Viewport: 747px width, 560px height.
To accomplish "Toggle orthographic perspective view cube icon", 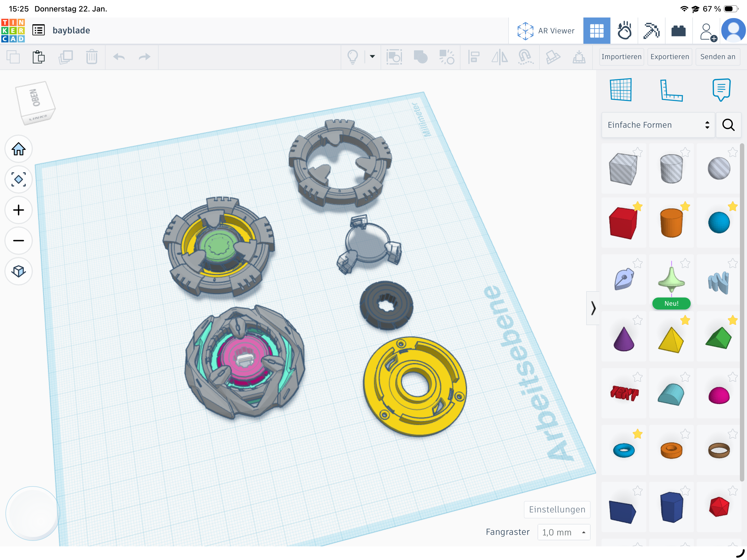I will point(19,271).
